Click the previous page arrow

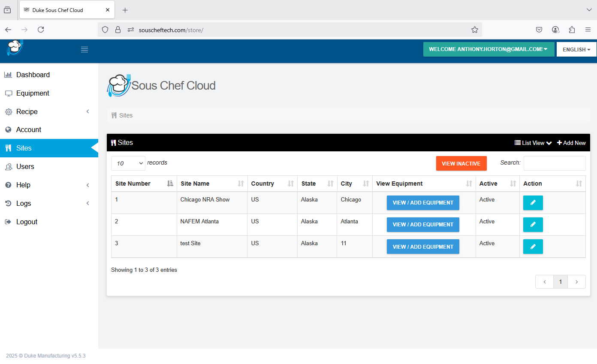click(x=544, y=282)
